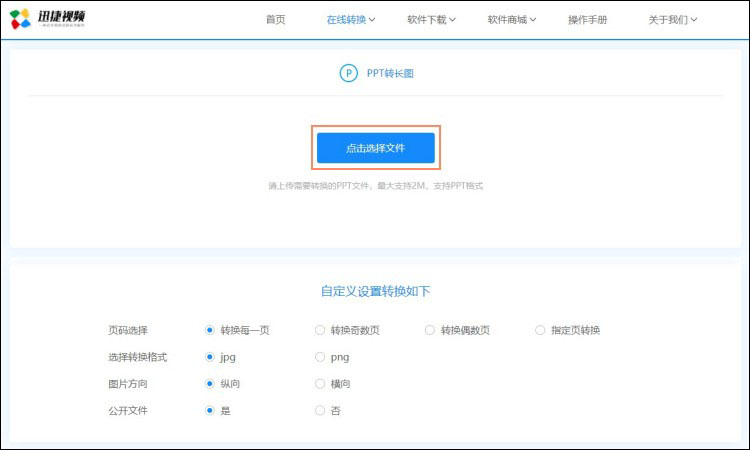Set image direction to 纵向
The image size is (750, 450).
tap(210, 384)
